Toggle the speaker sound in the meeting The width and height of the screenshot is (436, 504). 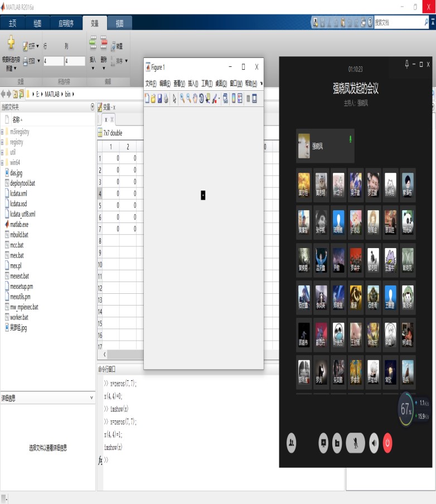(373, 443)
